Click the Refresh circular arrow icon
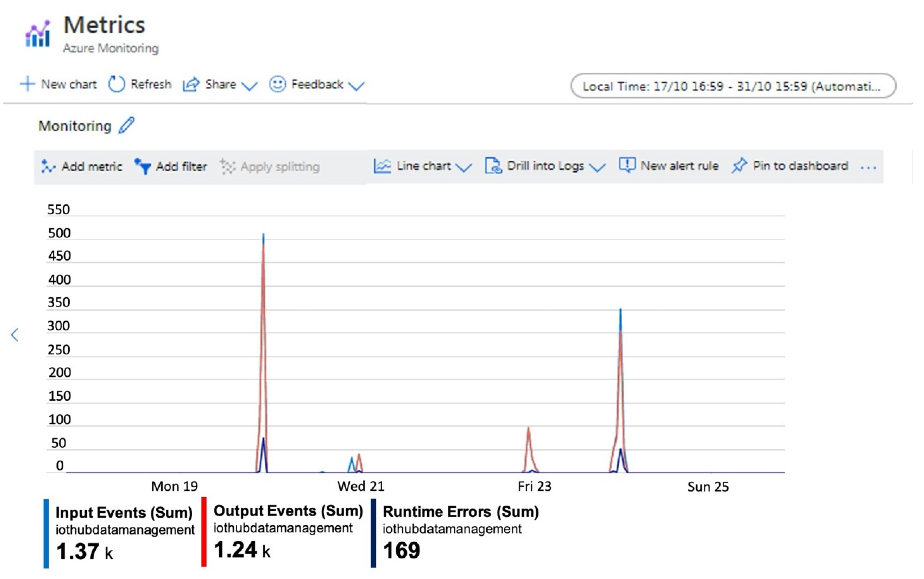Viewport: 924px width, 579px height. point(117,84)
